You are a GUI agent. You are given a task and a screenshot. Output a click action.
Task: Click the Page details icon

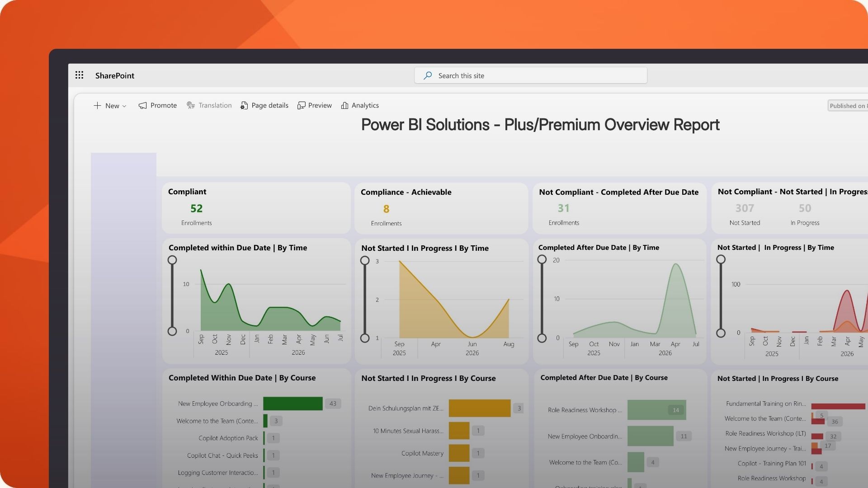(244, 105)
